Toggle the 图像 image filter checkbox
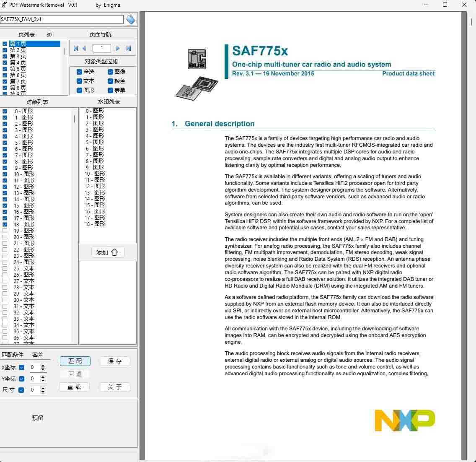476x462 pixels. 110,72
